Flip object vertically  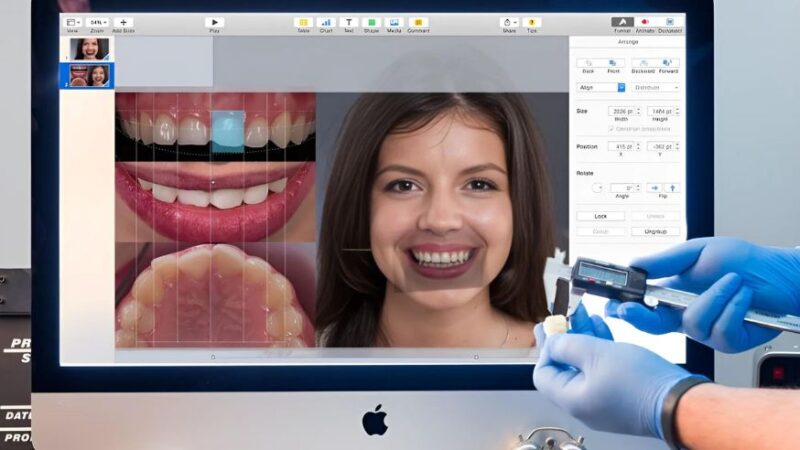pos(672,188)
